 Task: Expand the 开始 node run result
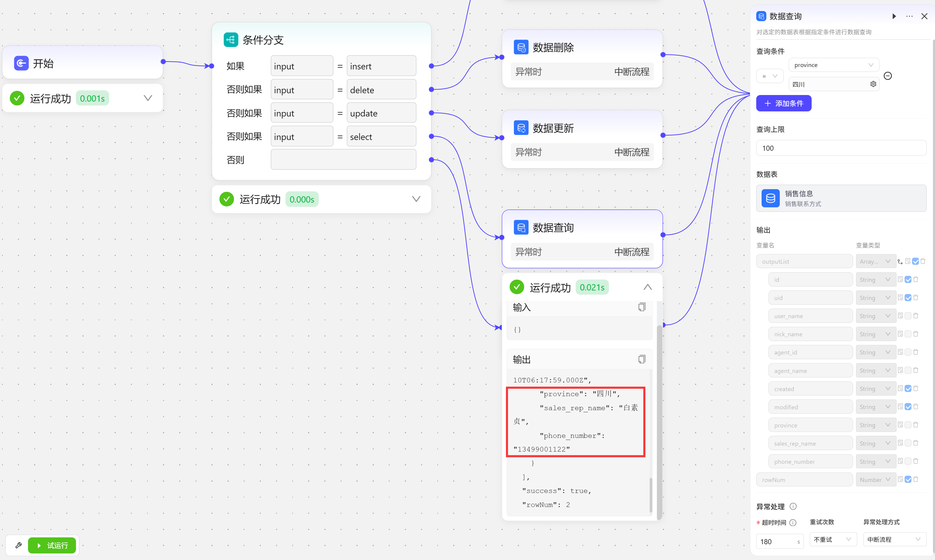pyautogui.click(x=147, y=98)
